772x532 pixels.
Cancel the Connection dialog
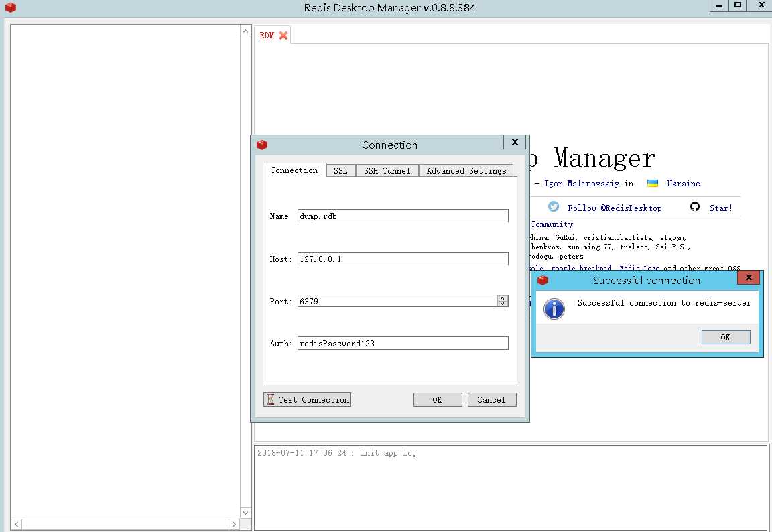point(492,399)
